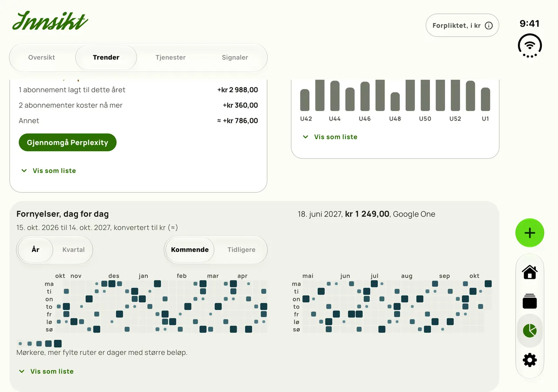Select the År segment
Image resolution: width=558 pixels, height=392 pixels.
tap(36, 250)
